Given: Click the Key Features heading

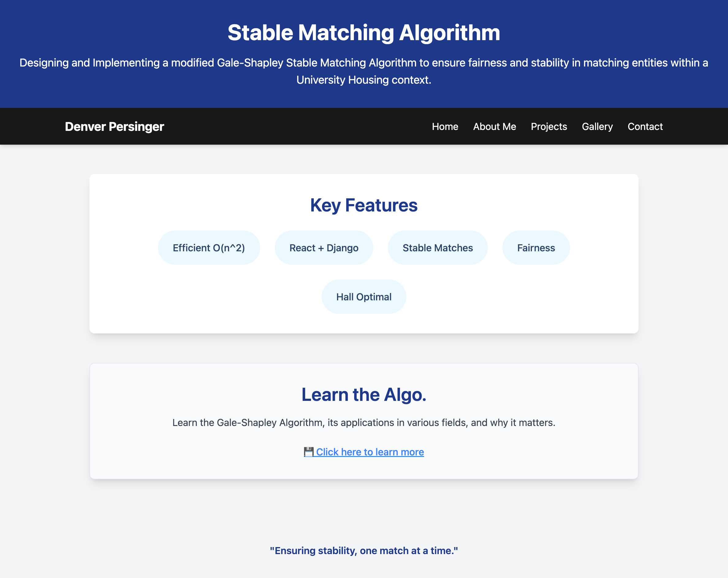Looking at the screenshot, I should (364, 205).
